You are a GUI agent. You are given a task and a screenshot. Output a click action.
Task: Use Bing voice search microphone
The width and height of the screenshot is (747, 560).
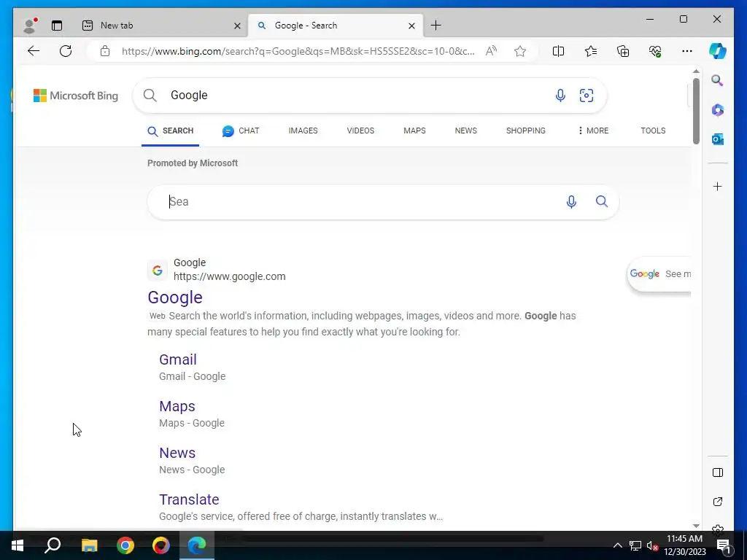point(560,96)
